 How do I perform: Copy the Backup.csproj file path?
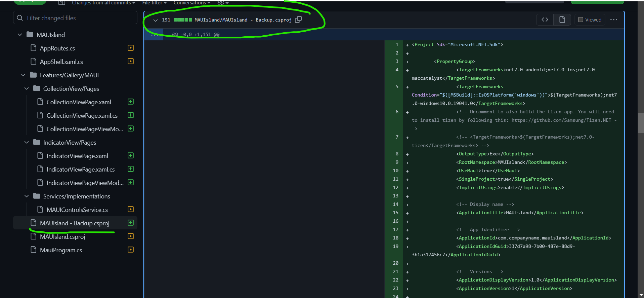point(298,20)
